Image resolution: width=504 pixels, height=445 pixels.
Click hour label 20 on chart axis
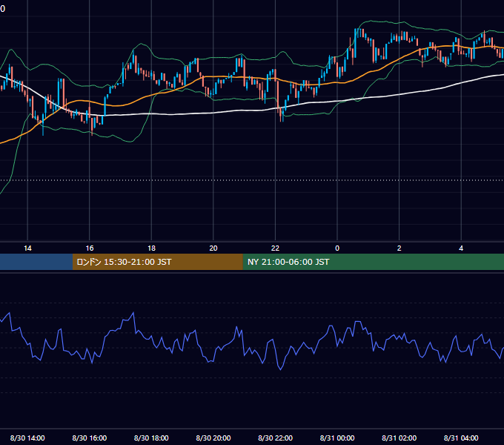click(213, 248)
